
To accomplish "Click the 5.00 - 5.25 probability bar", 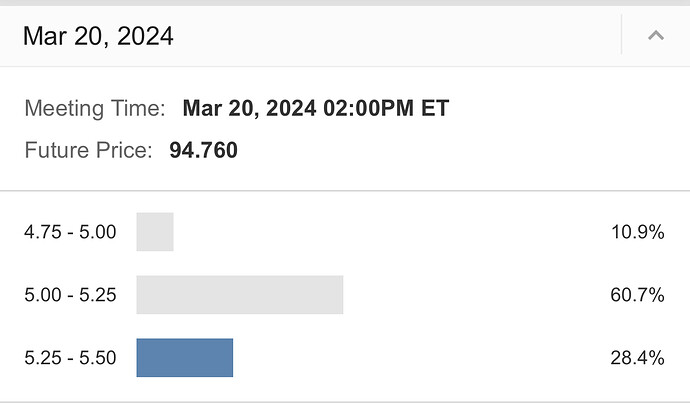I will point(240,295).
